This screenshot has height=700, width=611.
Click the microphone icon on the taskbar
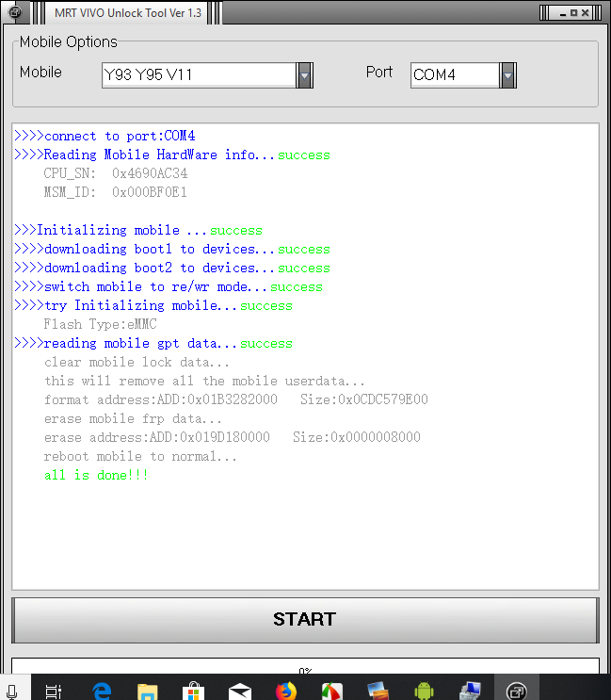pos(12,691)
